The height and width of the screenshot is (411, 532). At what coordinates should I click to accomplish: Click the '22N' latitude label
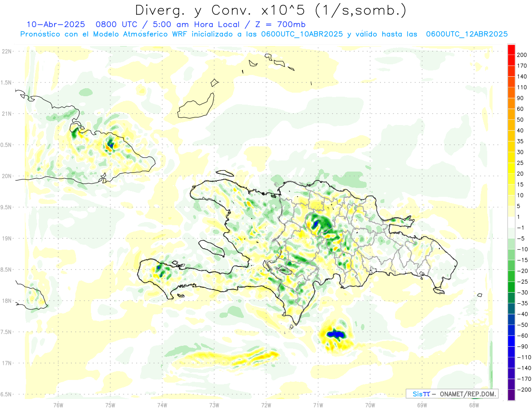coord(6,51)
